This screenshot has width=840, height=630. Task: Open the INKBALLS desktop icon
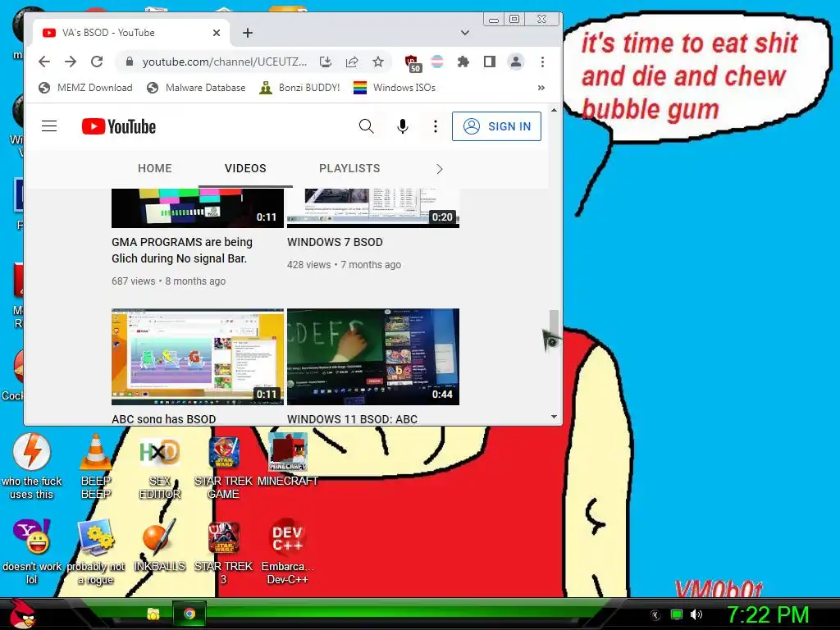click(160, 546)
